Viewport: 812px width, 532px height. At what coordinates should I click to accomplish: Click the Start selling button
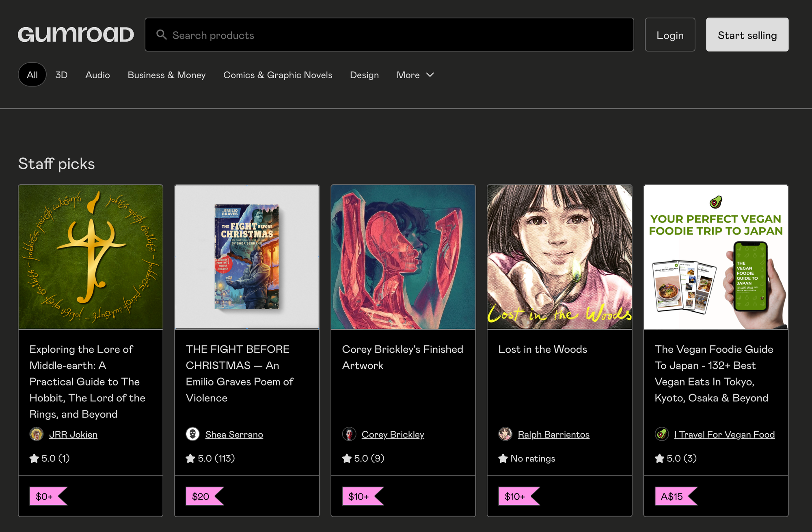pyautogui.click(x=747, y=35)
